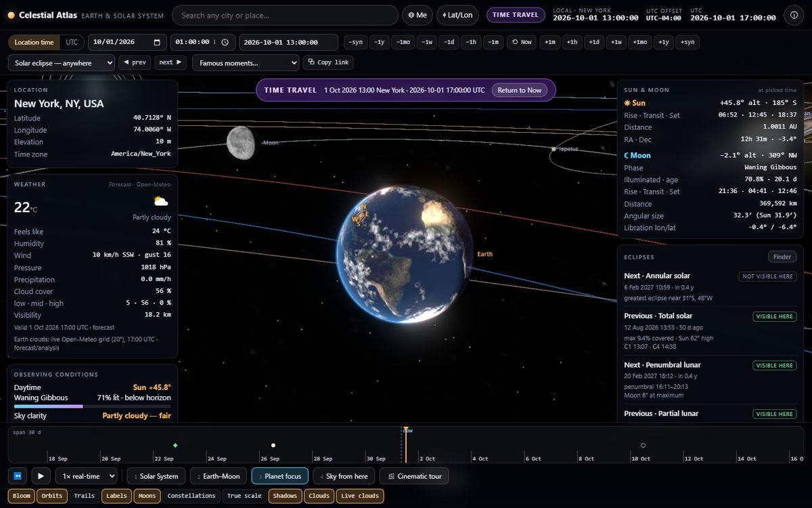Toggle Labels display

point(116,496)
